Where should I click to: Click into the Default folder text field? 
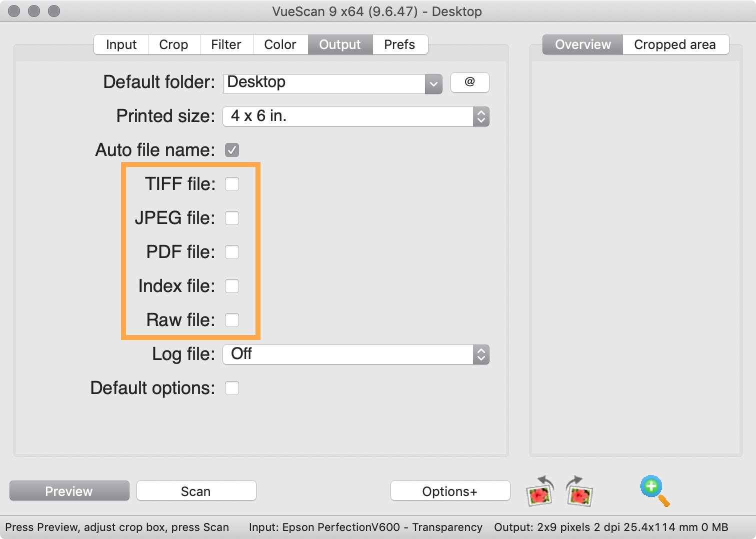tap(324, 84)
